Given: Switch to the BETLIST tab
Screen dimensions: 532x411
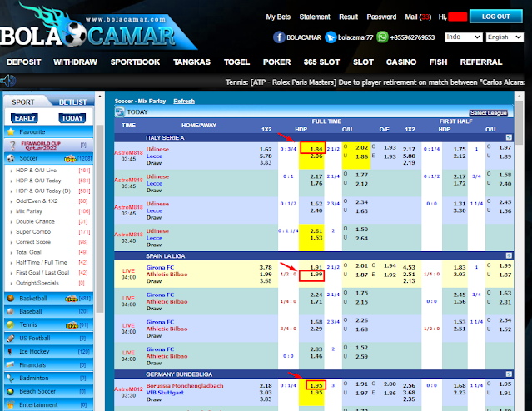Looking at the screenshot, I should pyautogui.click(x=72, y=102).
